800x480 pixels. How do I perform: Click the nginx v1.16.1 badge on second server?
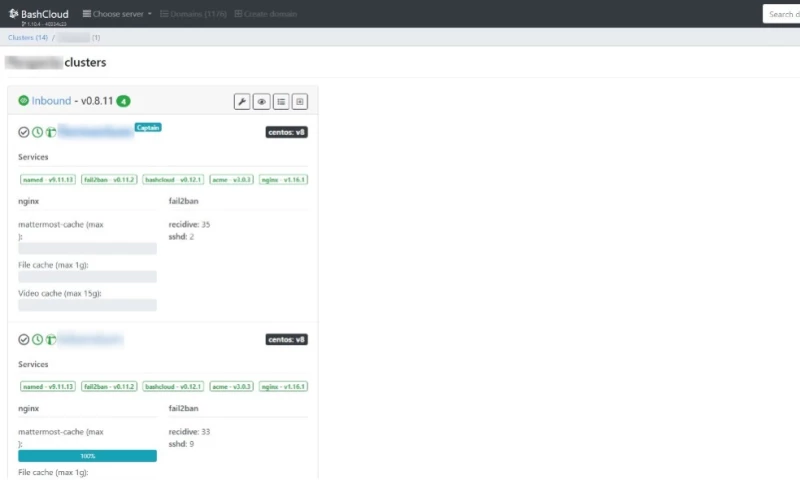[283, 386]
